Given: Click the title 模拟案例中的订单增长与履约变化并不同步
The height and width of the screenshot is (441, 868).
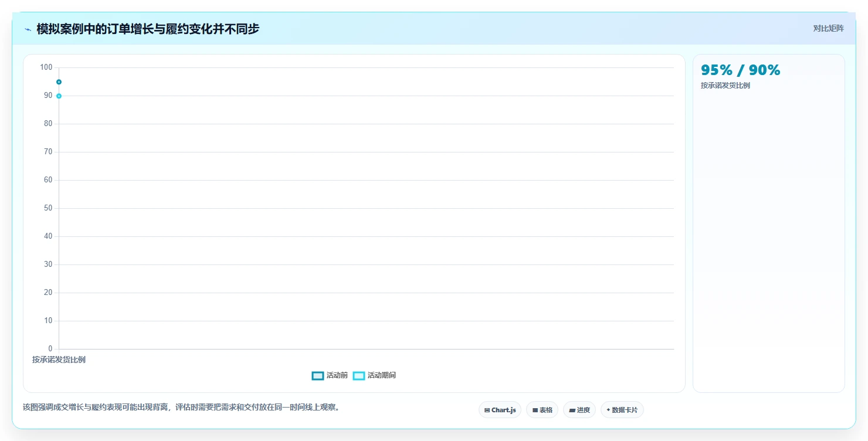Looking at the screenshot, I should tap(148, 29).
